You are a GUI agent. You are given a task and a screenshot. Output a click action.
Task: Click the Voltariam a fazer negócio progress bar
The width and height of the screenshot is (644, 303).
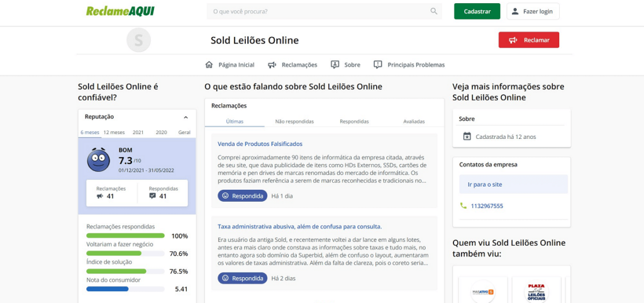(x=125, y=253)
